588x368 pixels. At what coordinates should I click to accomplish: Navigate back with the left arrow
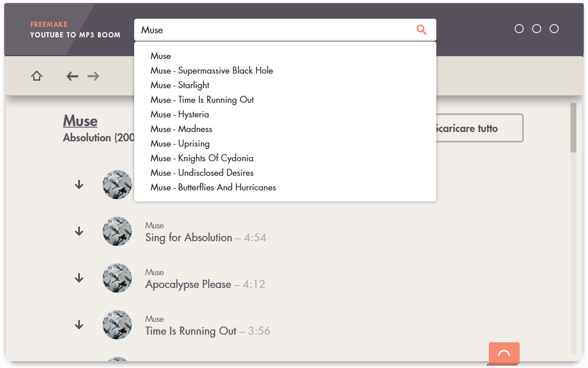pyautogui.click(x=72, y=76)
